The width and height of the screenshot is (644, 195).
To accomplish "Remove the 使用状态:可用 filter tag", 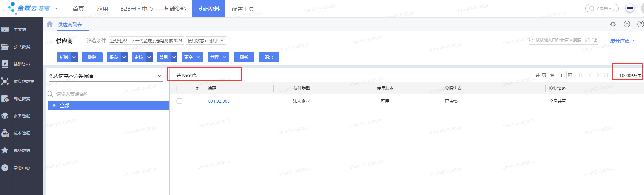I will click(x=222, y=40).
